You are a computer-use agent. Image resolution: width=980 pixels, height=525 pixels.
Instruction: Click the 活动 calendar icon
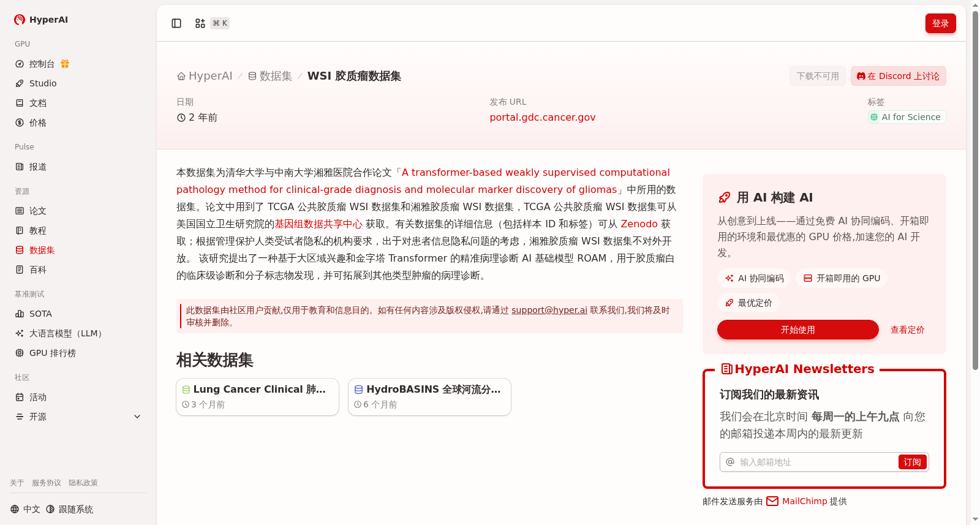click(20, 397)
